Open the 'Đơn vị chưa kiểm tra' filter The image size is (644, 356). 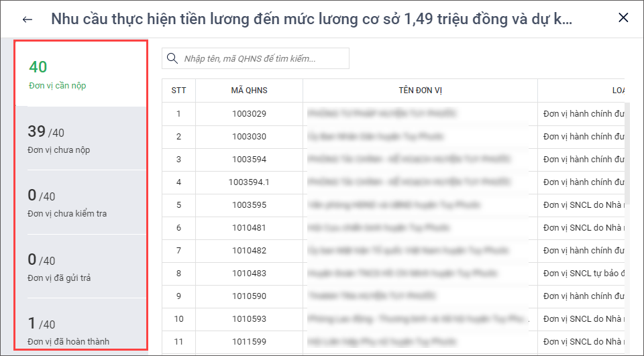click(80, 202)
